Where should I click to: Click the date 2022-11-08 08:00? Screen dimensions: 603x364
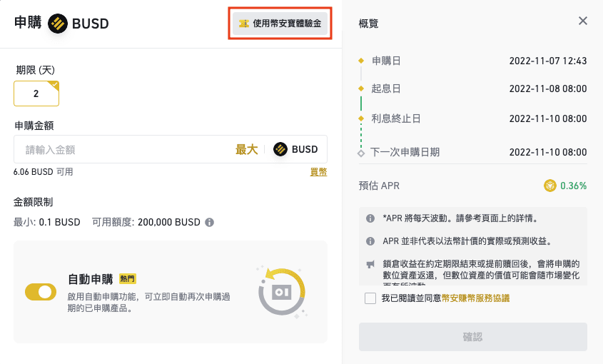tap(548, 89)
